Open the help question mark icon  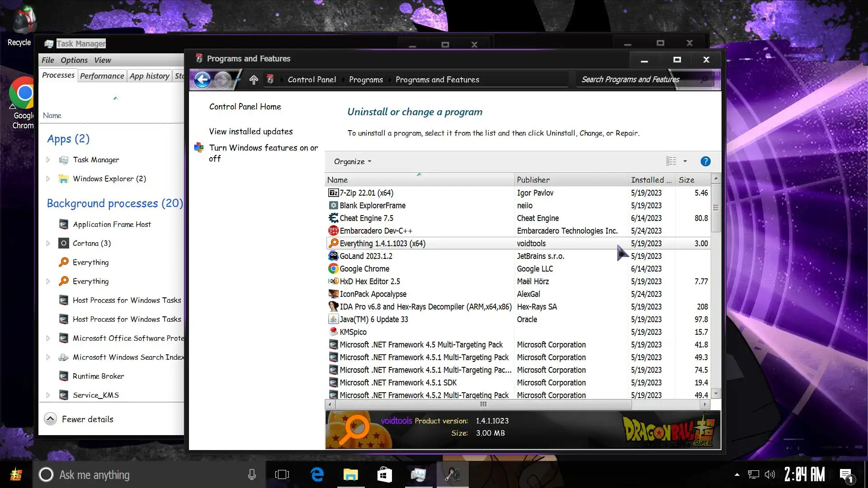tap(705, 161)
